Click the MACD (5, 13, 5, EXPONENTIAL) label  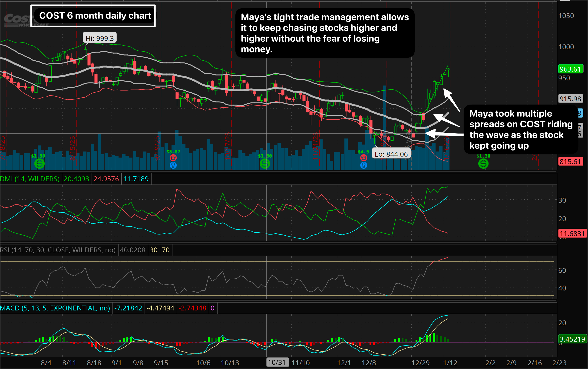55,308
